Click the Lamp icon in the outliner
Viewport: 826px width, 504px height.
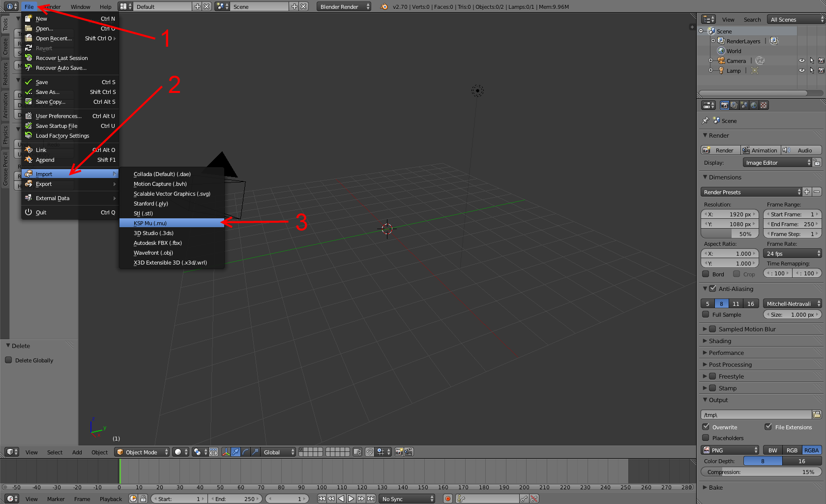point(721,71)
